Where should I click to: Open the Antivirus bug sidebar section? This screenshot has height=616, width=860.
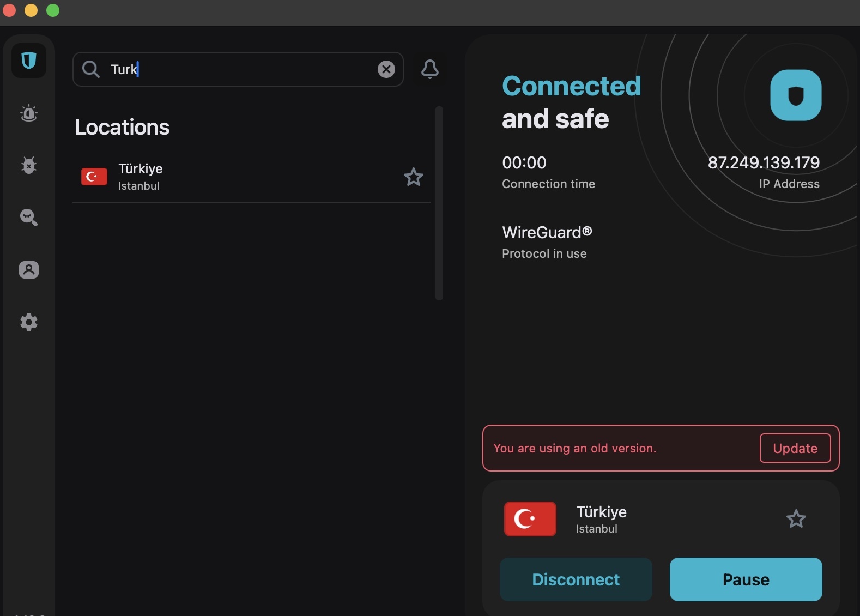point(29,165)
